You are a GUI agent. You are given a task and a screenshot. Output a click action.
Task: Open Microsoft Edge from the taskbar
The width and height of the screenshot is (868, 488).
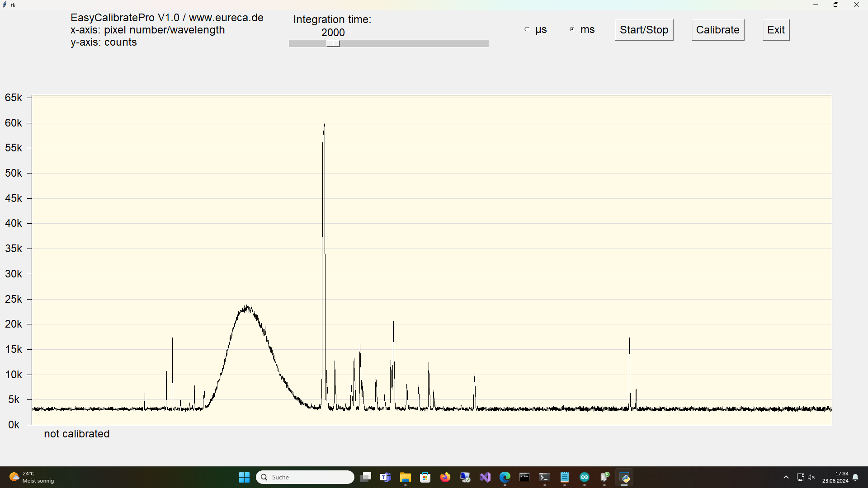[505, 477]
